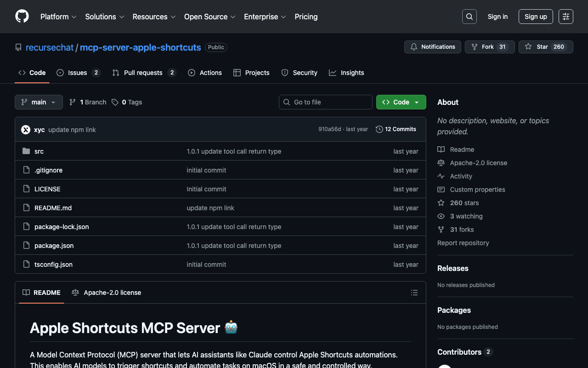This screenshot has height=368, width=588.
Task: Toggle Notifications for this repository
Action: 432,47
